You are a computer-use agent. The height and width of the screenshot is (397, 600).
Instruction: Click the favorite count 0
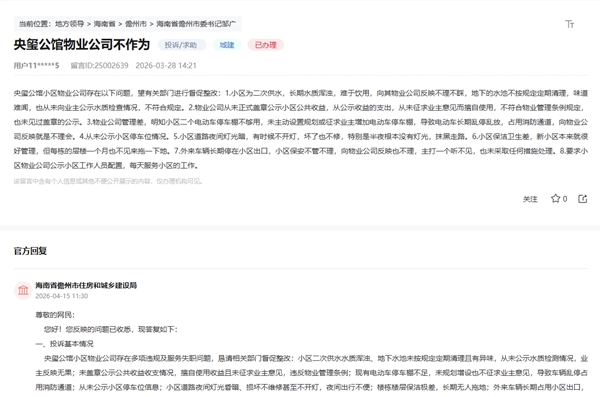[x=565, y=199]
